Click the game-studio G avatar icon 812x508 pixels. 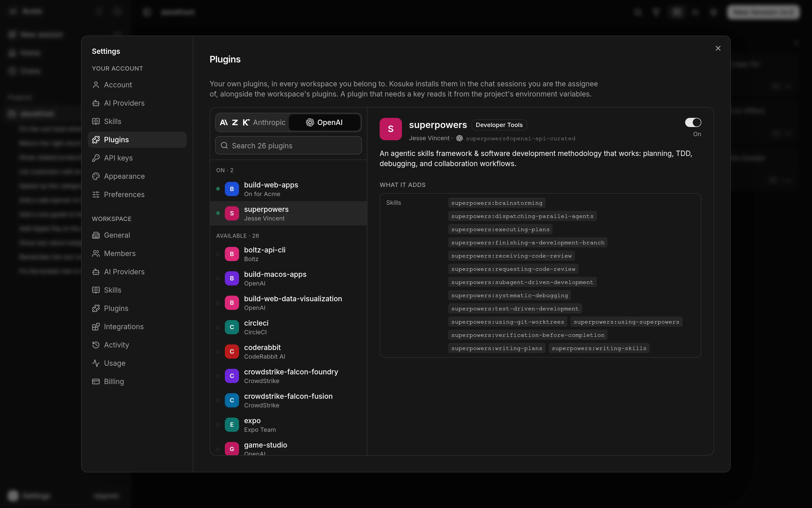click(x=231, y=449)
